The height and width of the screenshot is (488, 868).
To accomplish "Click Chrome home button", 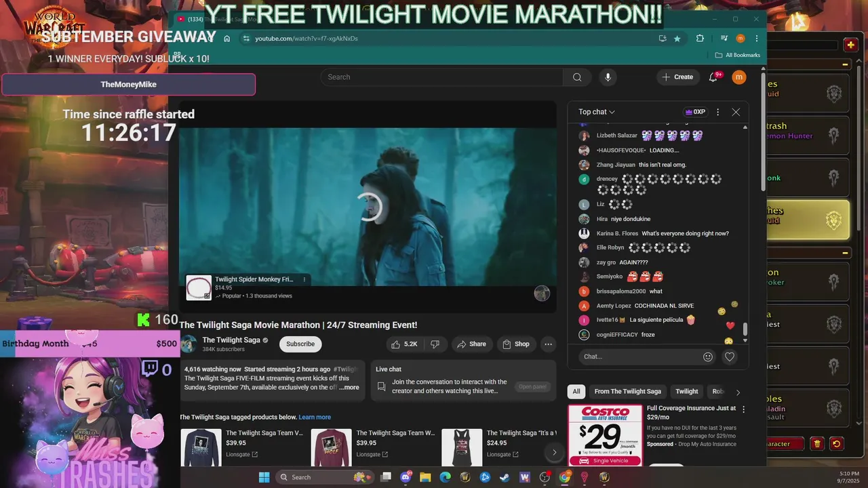I will [226, 39].
